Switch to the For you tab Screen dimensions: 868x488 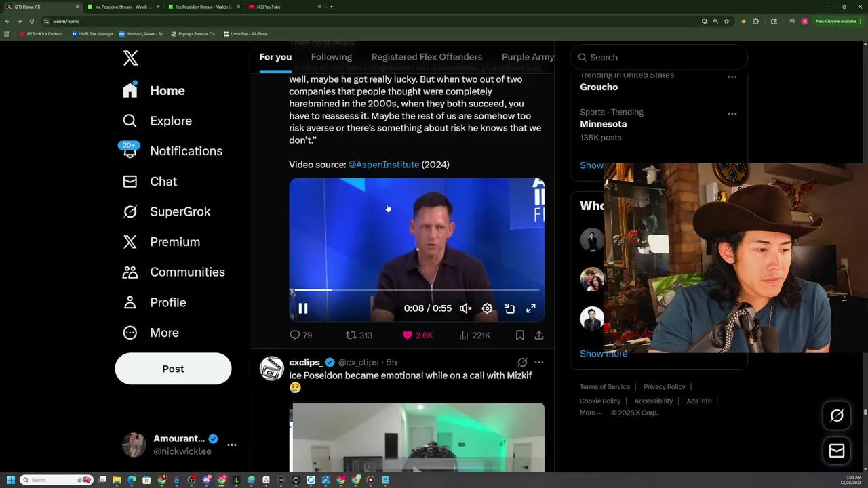pos(275,57)
